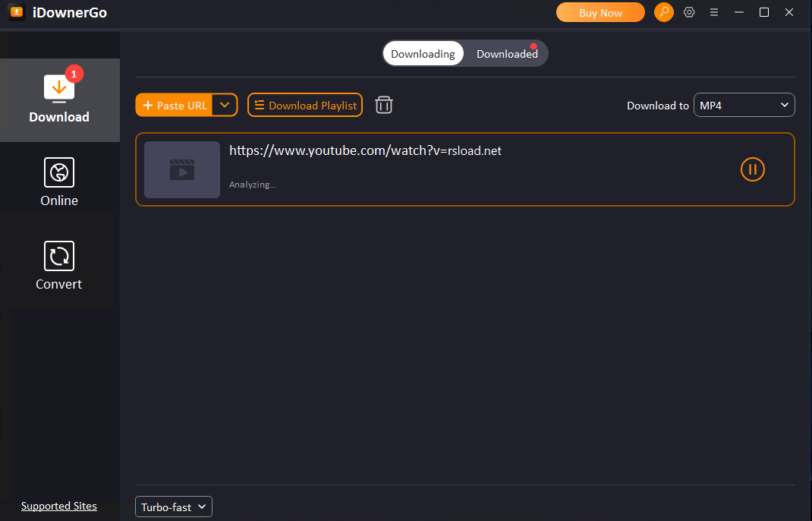Open the Online browser section
This screenshot has height=521, width=812.
(59, 183)
